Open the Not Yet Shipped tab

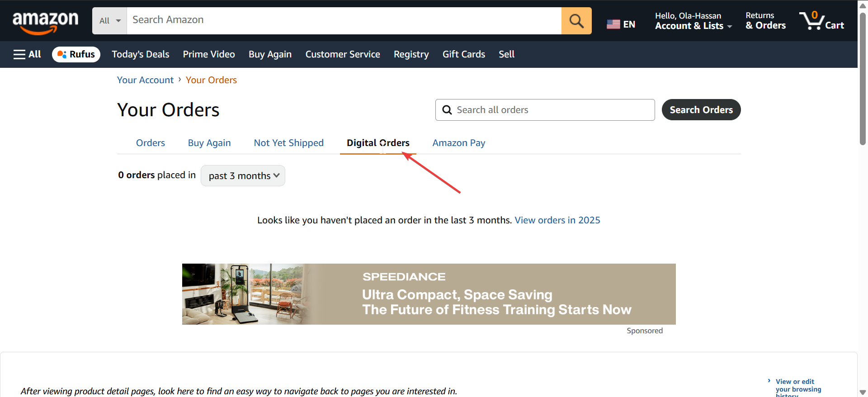tap(289, 143)
